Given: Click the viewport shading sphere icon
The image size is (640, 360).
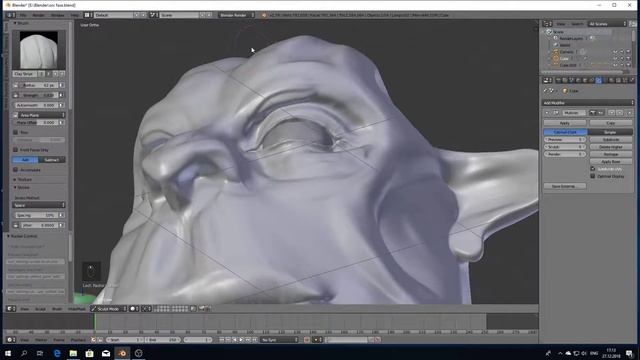Looking at the screenshot, I should 133,309.
